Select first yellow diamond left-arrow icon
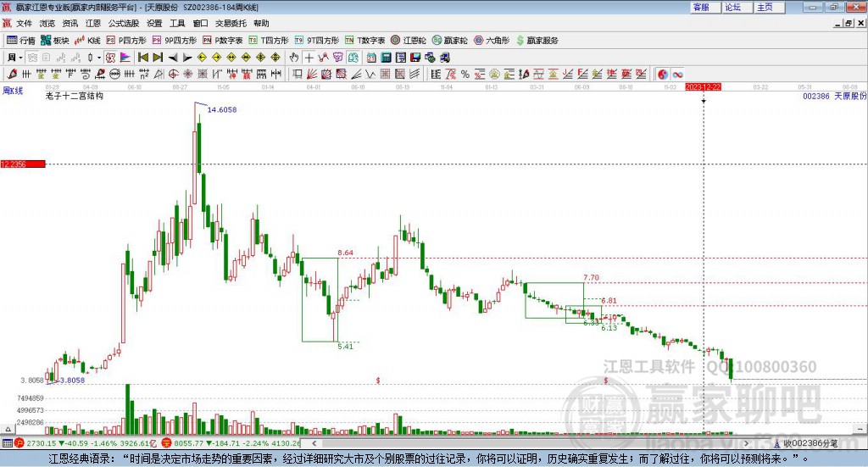Viewport: 868px width, 467px height. pyautogui.click(x=202, y=58)
